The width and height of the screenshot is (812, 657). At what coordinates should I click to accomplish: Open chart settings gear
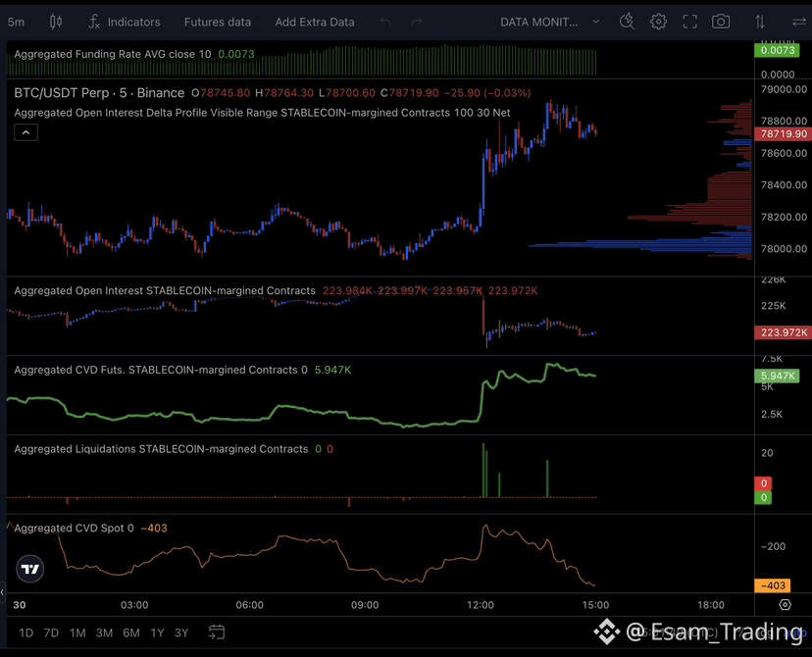tap(658, 22)
